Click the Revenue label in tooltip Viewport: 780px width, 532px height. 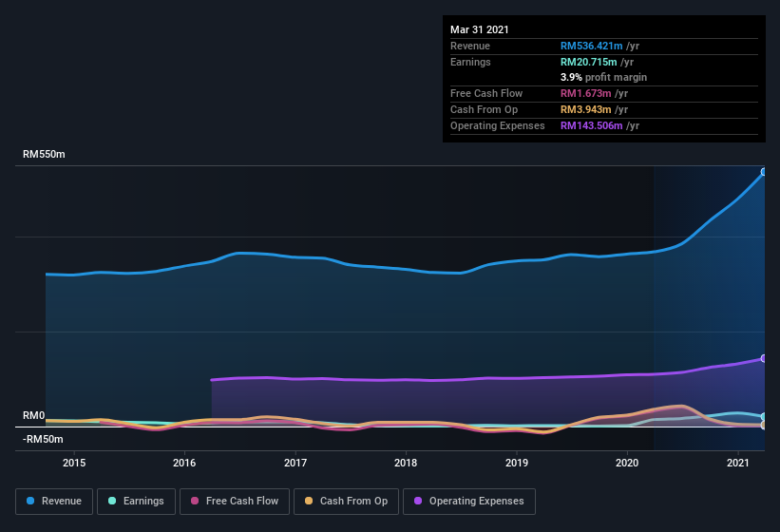point(470,46)
